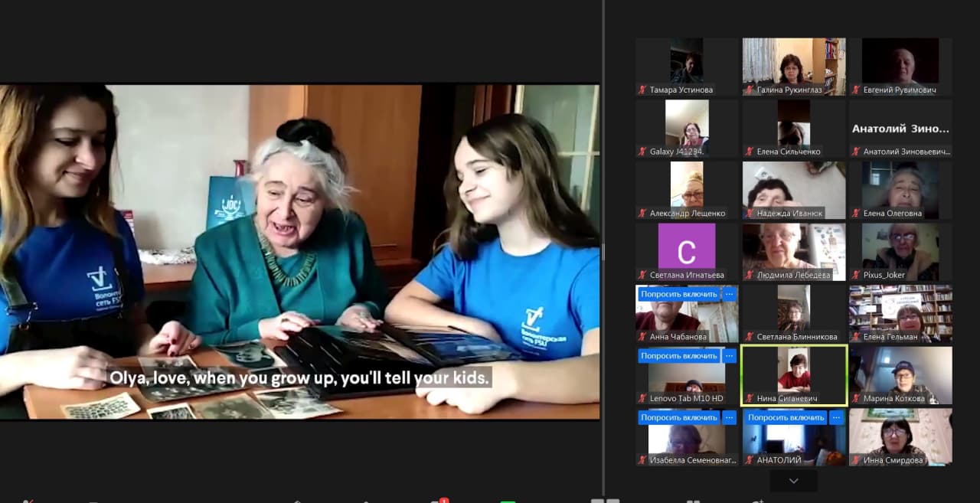Click divider between shared video and gallery
This screenshot has height=503, width=980.
point(603,251)
